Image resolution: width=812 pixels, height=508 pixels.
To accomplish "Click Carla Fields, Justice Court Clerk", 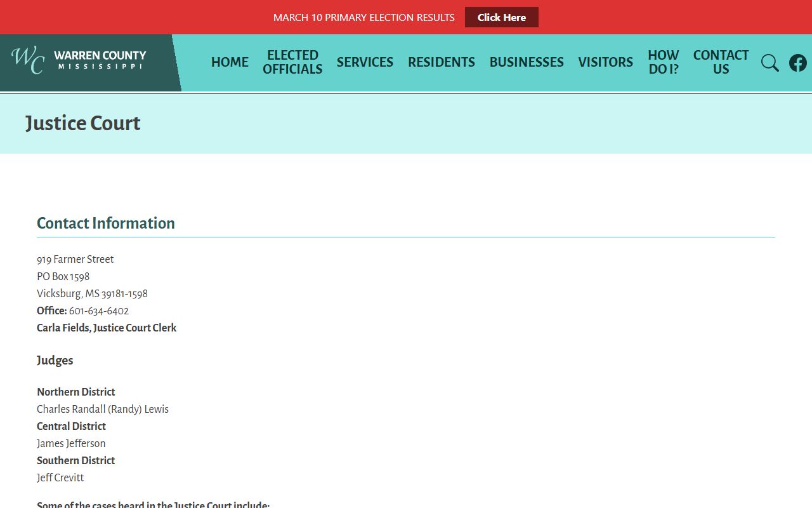I will (x=107, y=328).
